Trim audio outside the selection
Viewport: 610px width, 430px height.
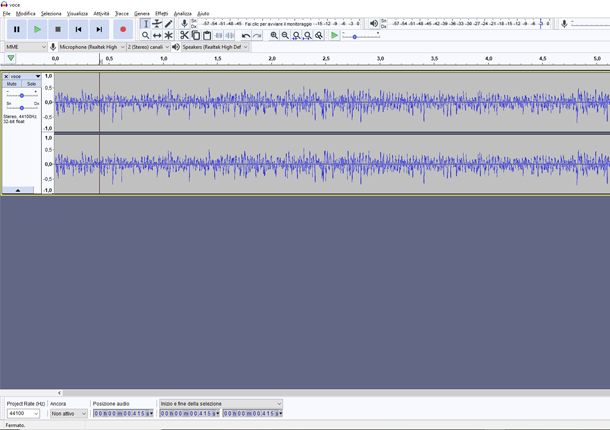[x=219, y=35]
